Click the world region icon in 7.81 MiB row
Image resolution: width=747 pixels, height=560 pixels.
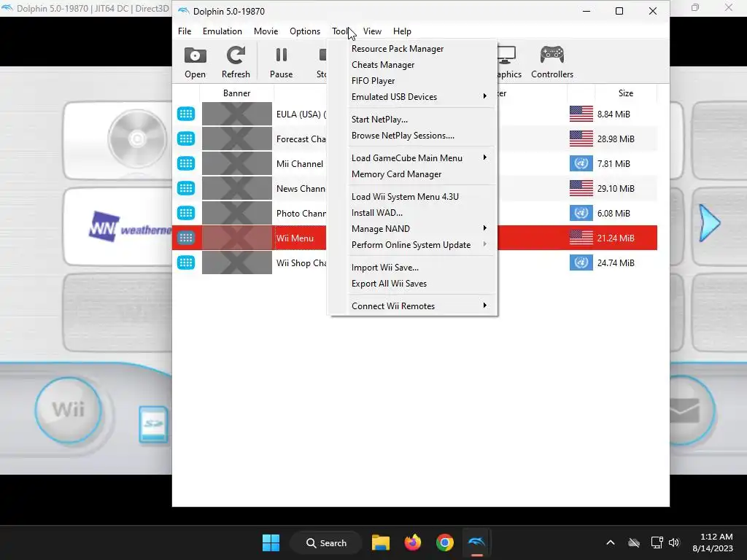point(581,163)
